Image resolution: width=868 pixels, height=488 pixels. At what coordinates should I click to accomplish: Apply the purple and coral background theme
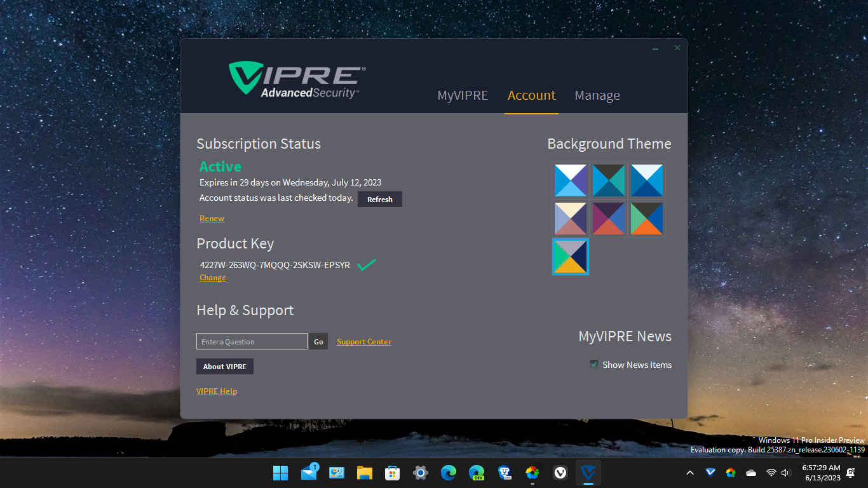click(x=609, y=219)
